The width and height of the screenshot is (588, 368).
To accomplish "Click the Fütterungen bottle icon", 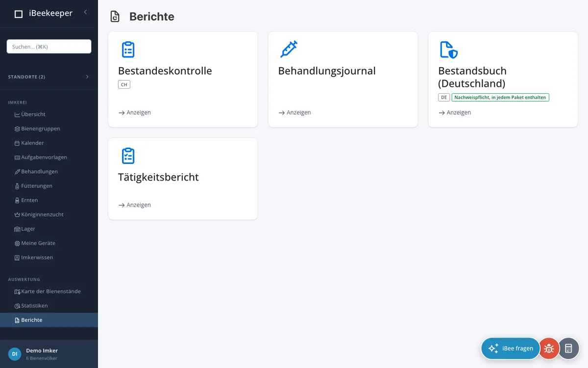I will coord(17,186).
